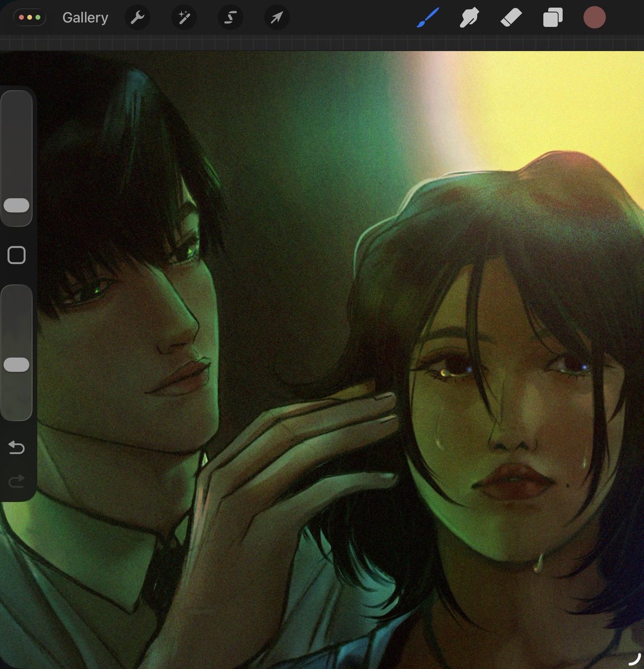
Task: Open the Layers panel
Action: [553, 18]
